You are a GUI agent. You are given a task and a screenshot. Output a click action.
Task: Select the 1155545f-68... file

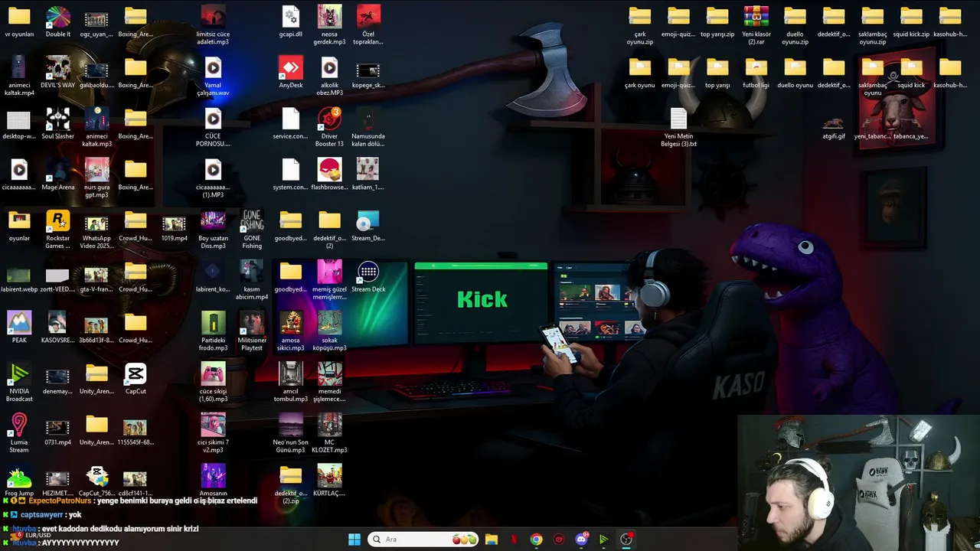[136, 430]
